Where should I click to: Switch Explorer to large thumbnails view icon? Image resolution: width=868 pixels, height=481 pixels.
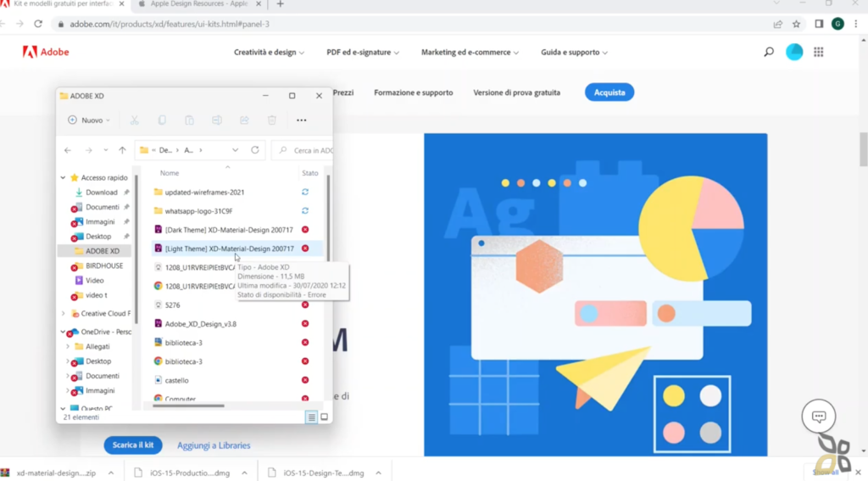click(325, 417)
